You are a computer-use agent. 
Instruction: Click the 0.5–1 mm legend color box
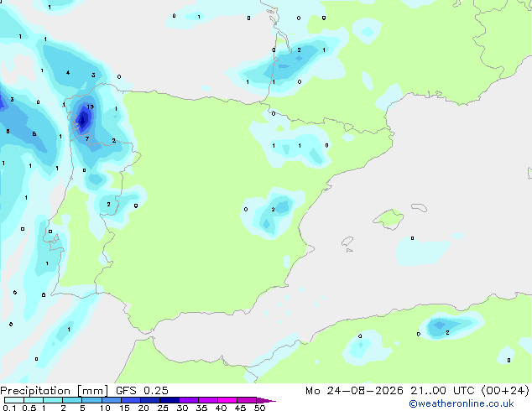[34, 400]
